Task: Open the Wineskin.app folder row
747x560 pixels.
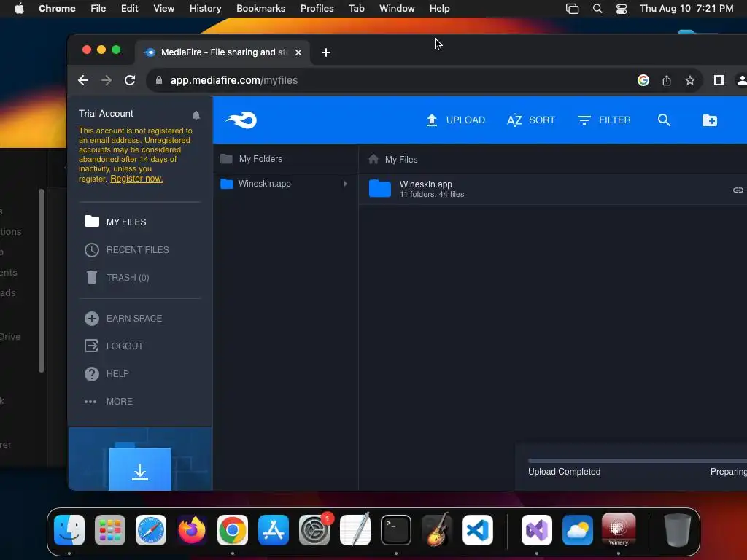Action: coord(553,189)
